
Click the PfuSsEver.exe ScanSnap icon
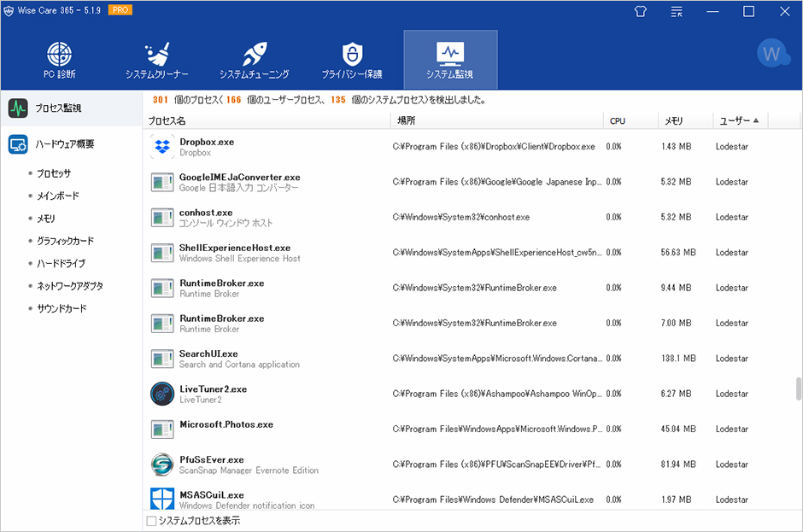click(x=162, y=465)
